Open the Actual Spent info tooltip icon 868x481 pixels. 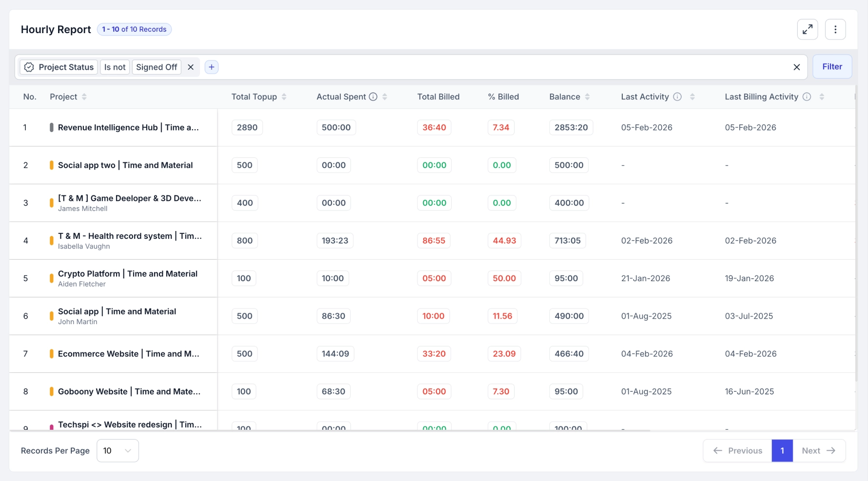[x=374, y=96]
